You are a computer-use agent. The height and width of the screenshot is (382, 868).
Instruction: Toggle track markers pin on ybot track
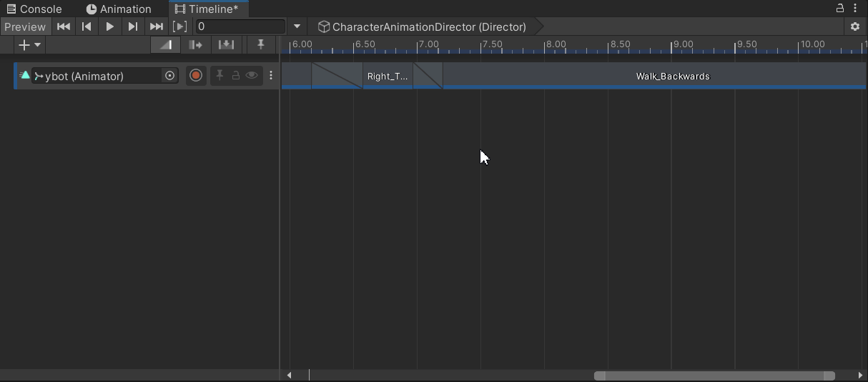point(220,75)
